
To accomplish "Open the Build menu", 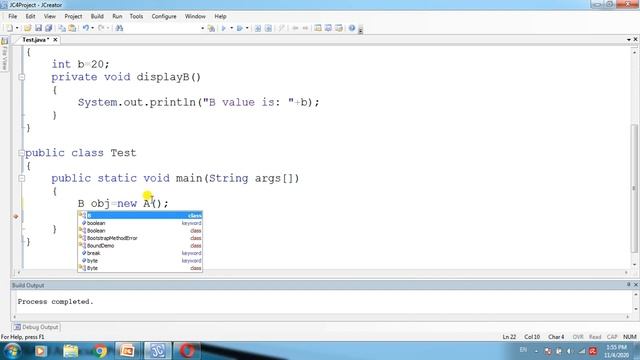I will pos(97,16).
